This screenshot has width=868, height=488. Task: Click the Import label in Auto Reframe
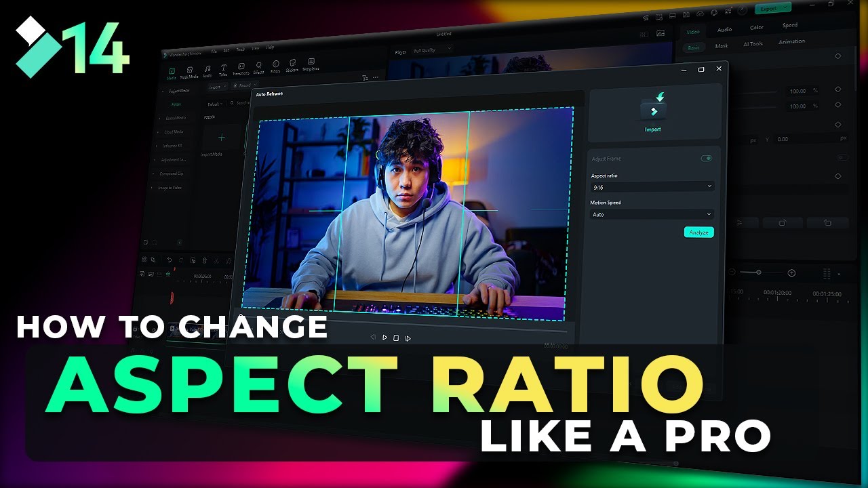[x=652, y=129]
